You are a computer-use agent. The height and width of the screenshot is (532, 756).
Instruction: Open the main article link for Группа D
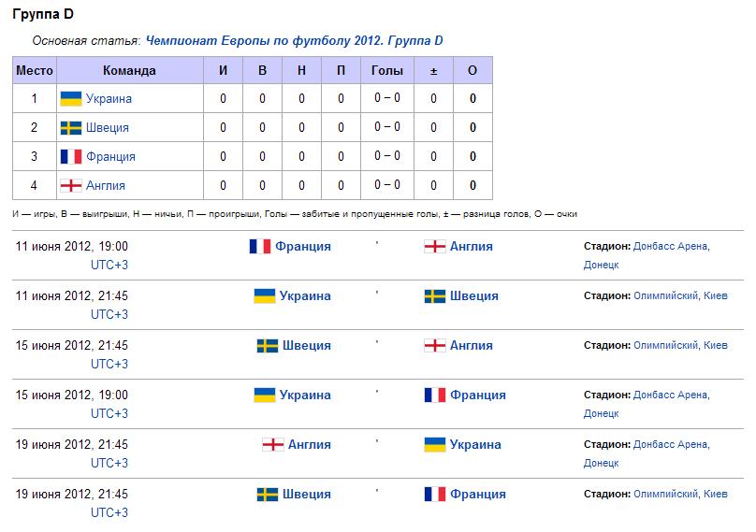tap(295, 41)
